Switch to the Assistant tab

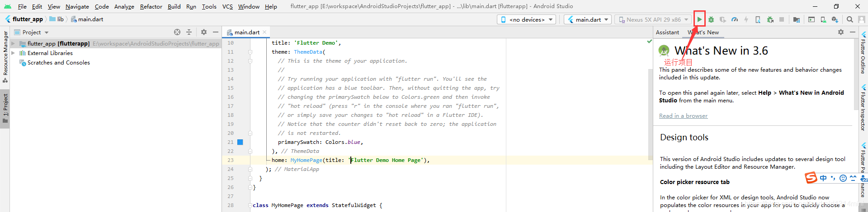click(x=667, y=32)
